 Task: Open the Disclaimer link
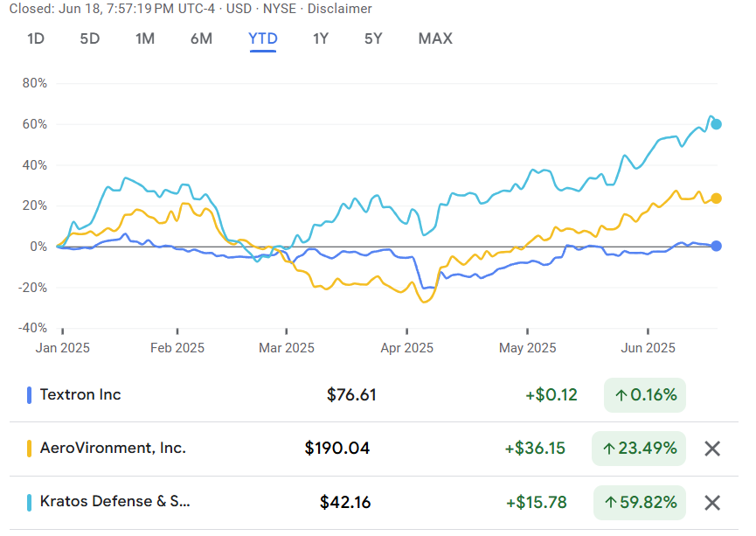pyautogui.click(x=339, y=9)
